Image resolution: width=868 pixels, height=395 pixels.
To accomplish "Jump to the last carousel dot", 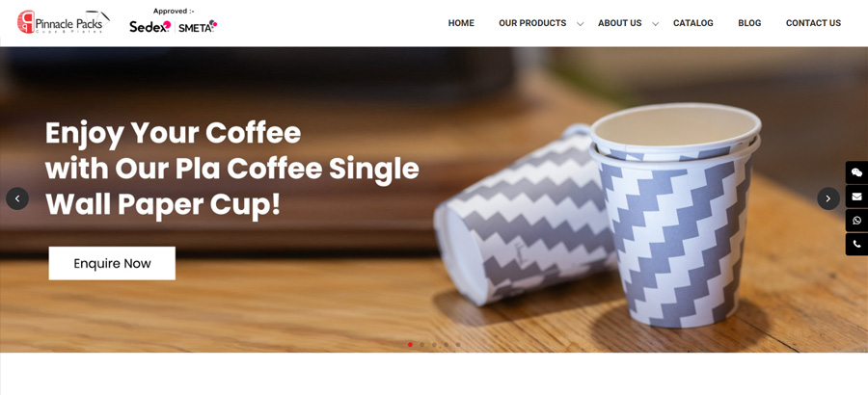I will pos(458,345).
